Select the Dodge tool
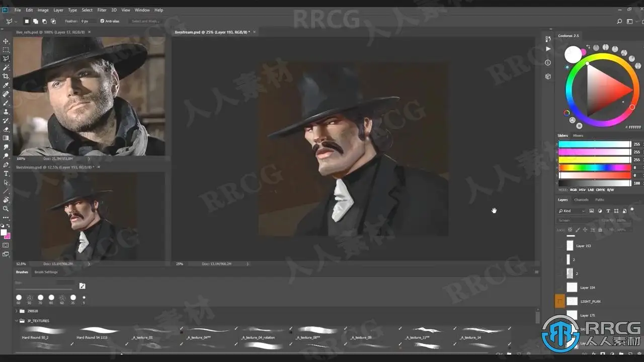The height and width of the screenshot is (362, 644). (6, 155)
